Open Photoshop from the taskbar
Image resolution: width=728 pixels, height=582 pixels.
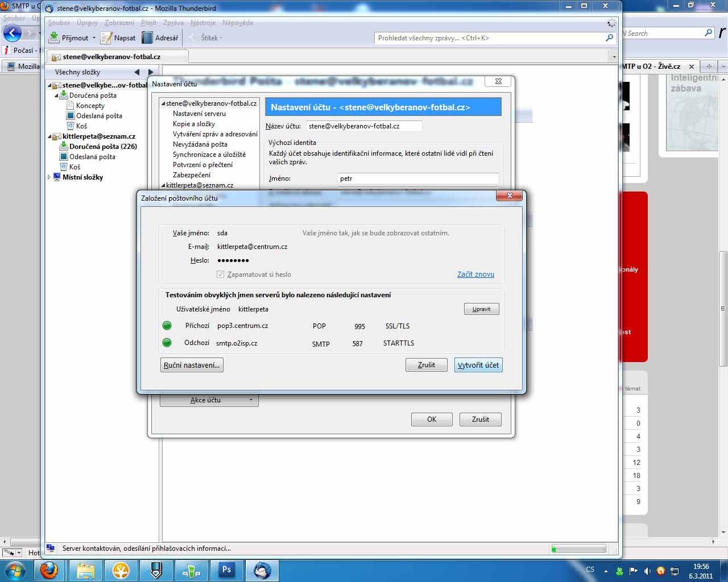pos(226,570)
